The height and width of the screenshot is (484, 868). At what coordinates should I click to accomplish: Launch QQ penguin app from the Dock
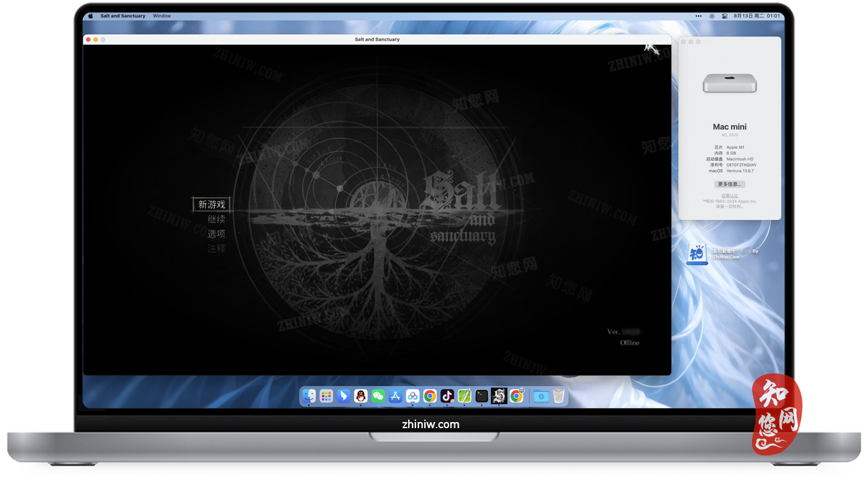pos(361,396)
